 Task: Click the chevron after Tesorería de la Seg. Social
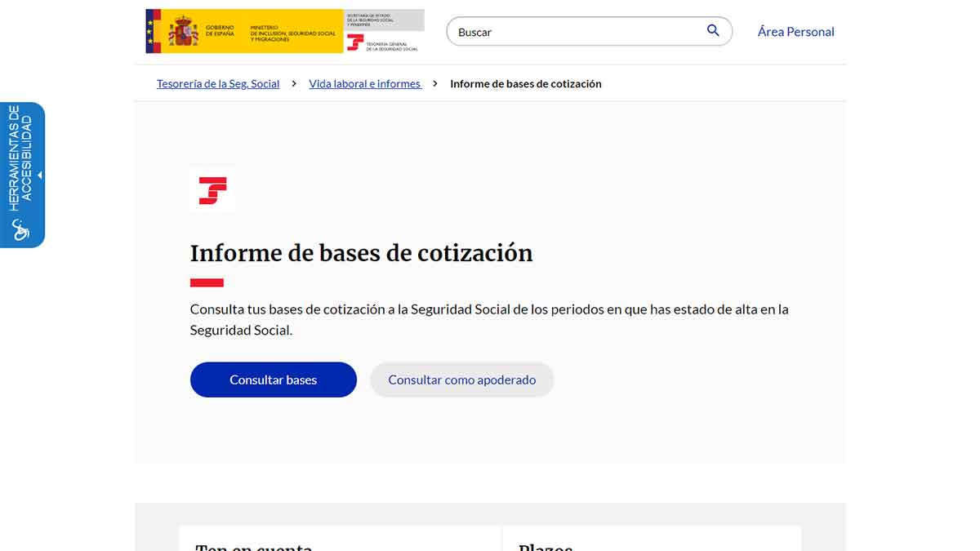(293, 83)
